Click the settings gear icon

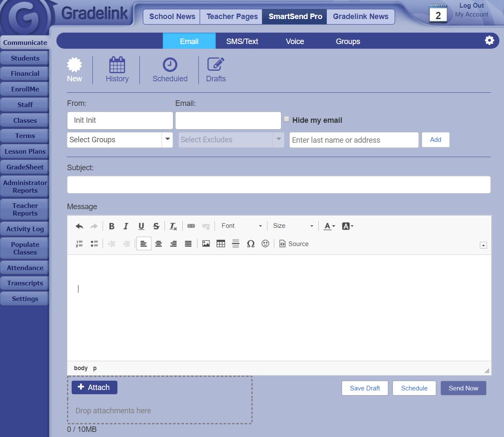click(489, 40)
